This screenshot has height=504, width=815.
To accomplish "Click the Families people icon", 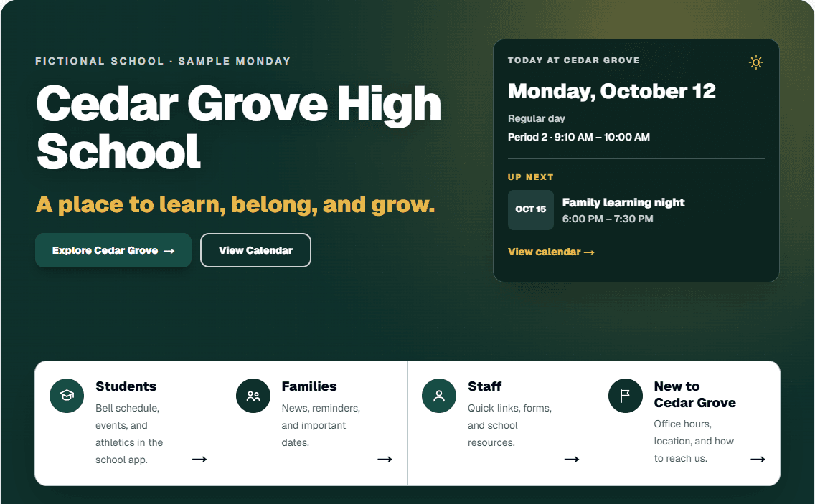I will pos(253,396).
